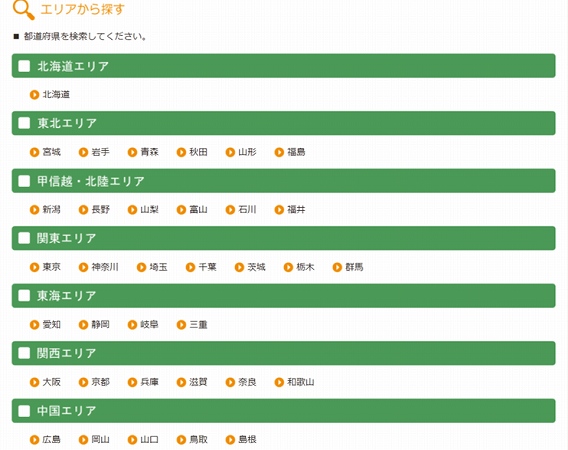Screen dimensions: 568x450
Task: Click the arrow icon next to 大阪
Action: pyautogui.click(x=34, y=382)
